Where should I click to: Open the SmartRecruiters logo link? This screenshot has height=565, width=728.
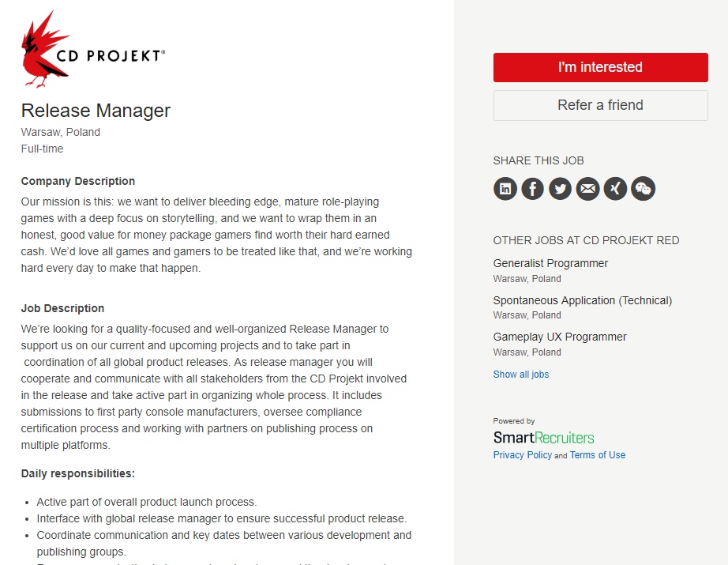(x=543, y=438)
